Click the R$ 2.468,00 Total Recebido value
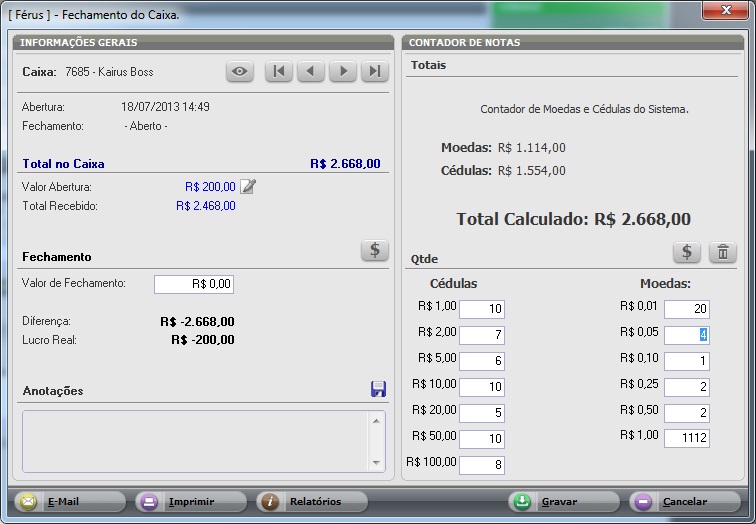 point(206,206)
